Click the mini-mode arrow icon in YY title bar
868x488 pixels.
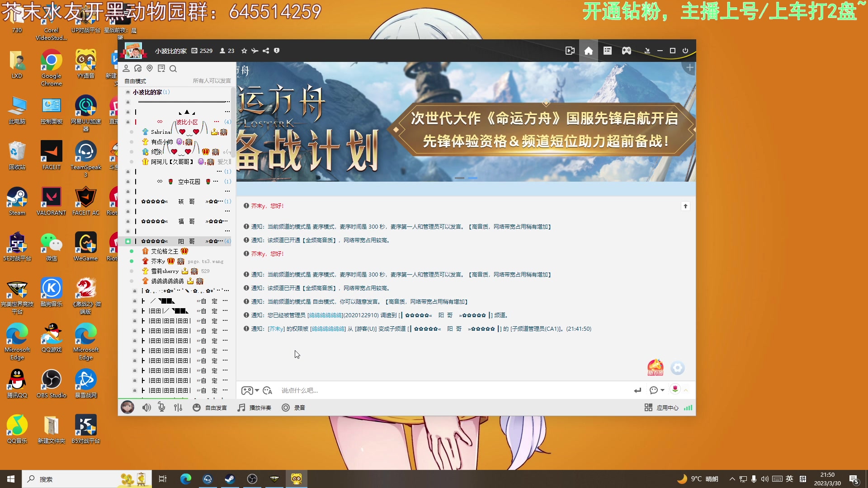[647, 51]
